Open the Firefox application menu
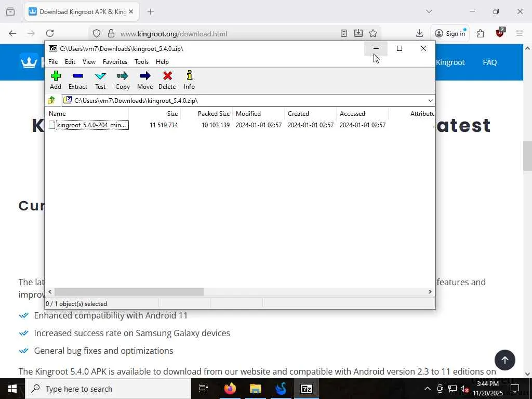This screenshot has width=532, height=399. 520,33
